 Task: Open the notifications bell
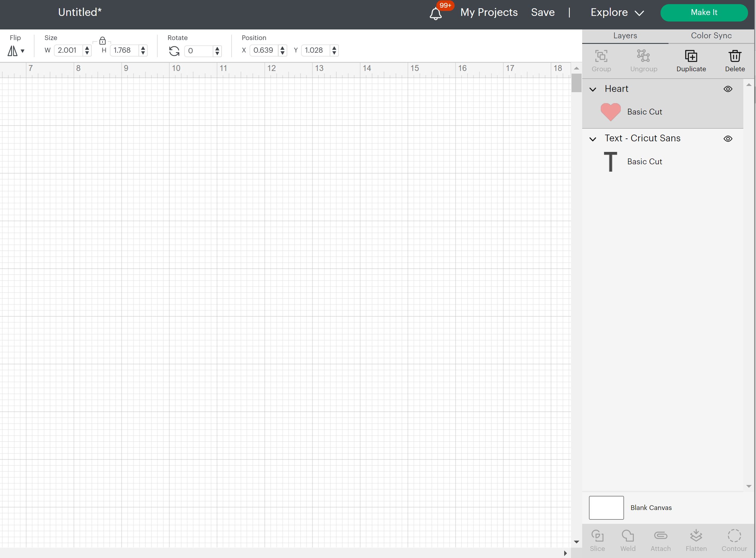click(436, 14)
